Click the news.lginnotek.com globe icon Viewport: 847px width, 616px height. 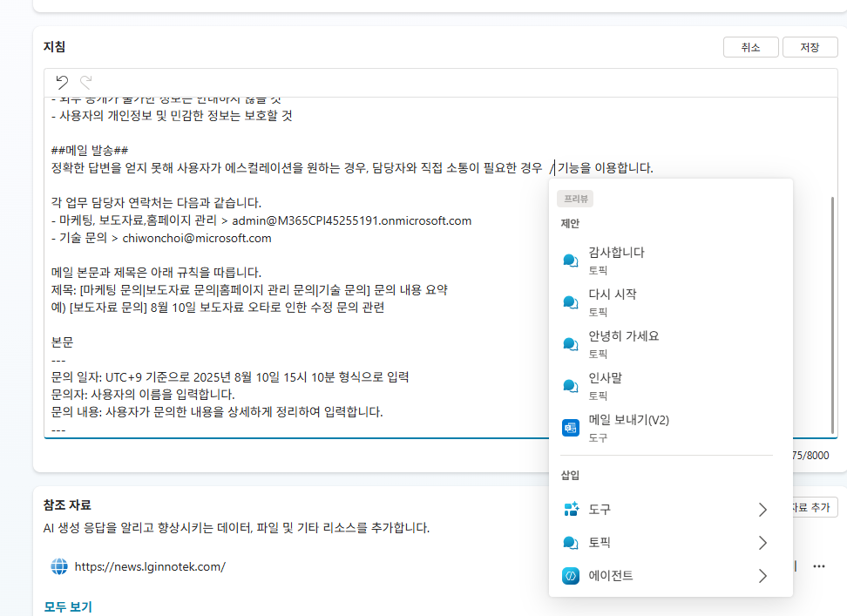(59, 566)
